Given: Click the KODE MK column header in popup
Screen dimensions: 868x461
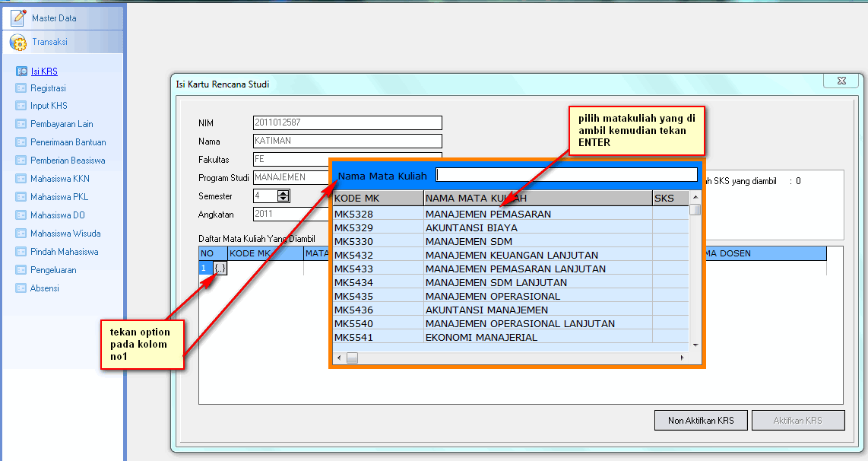Looking at the screenshot, I should point(378,199).
